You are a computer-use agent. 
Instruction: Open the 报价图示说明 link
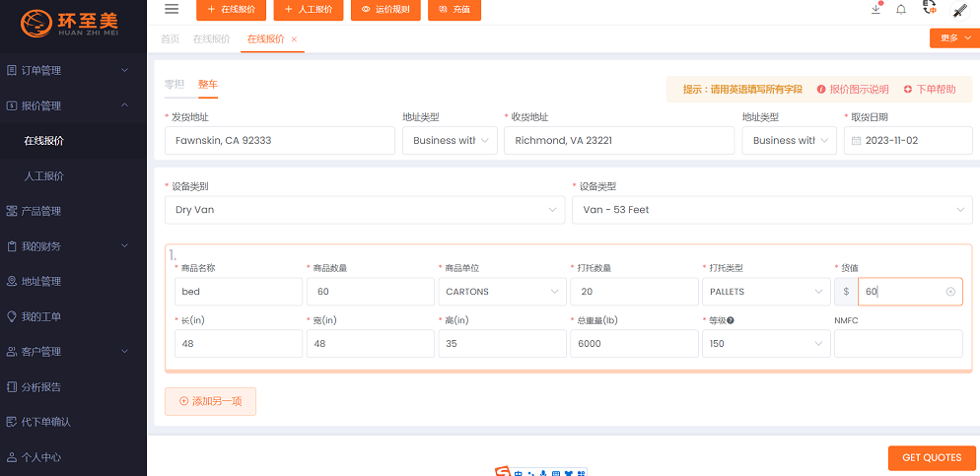click(853, 90)
